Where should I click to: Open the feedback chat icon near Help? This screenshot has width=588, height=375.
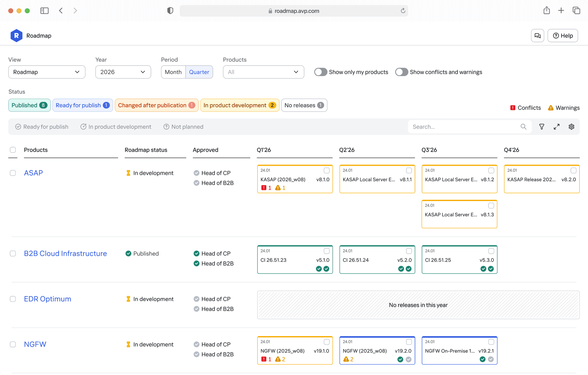tap(537, 36)
